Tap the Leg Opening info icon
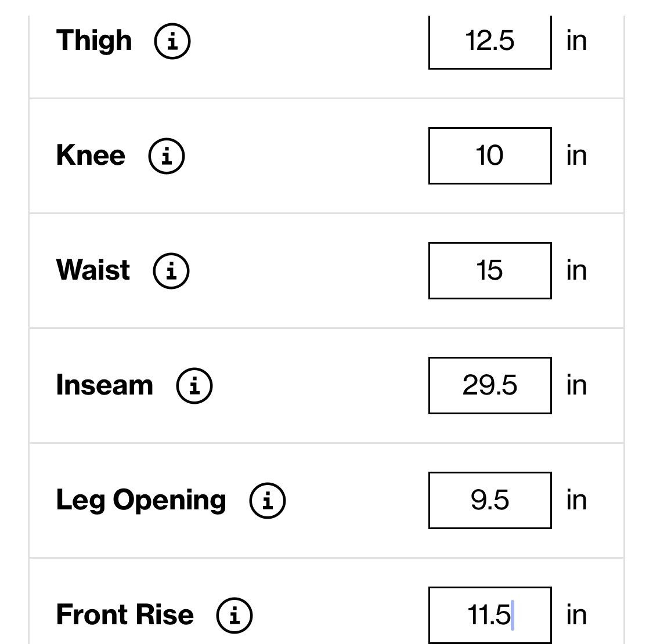The width and height of the screenshot is (653, 644). click(x=268, y=500)
